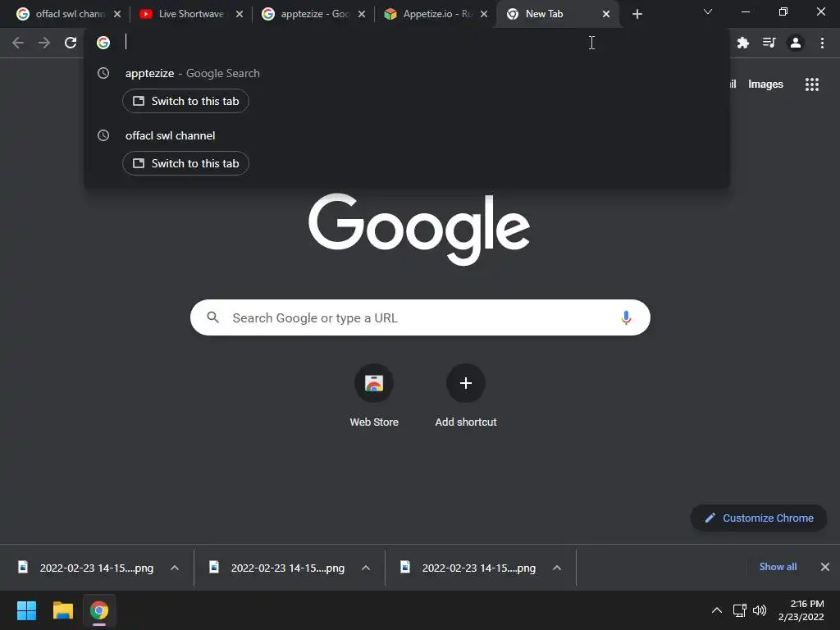
Task: Open the tab search chevron
Action: 708,11
